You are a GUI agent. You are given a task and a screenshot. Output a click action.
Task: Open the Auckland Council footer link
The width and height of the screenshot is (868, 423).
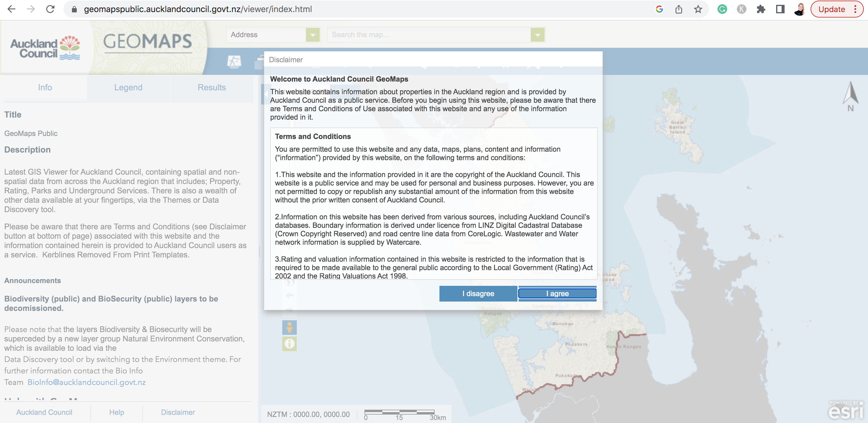click(x=44, y=412)
